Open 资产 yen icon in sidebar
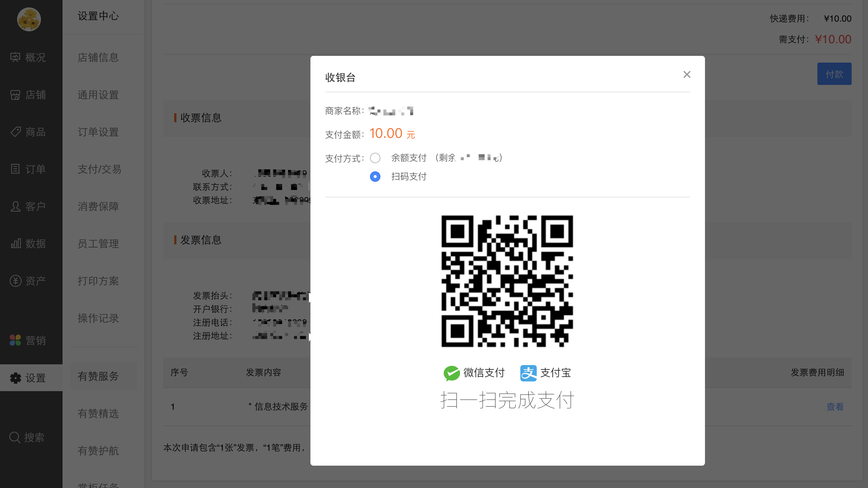The height and width of the screenshot is (488, 868). (x=15, y=281)
